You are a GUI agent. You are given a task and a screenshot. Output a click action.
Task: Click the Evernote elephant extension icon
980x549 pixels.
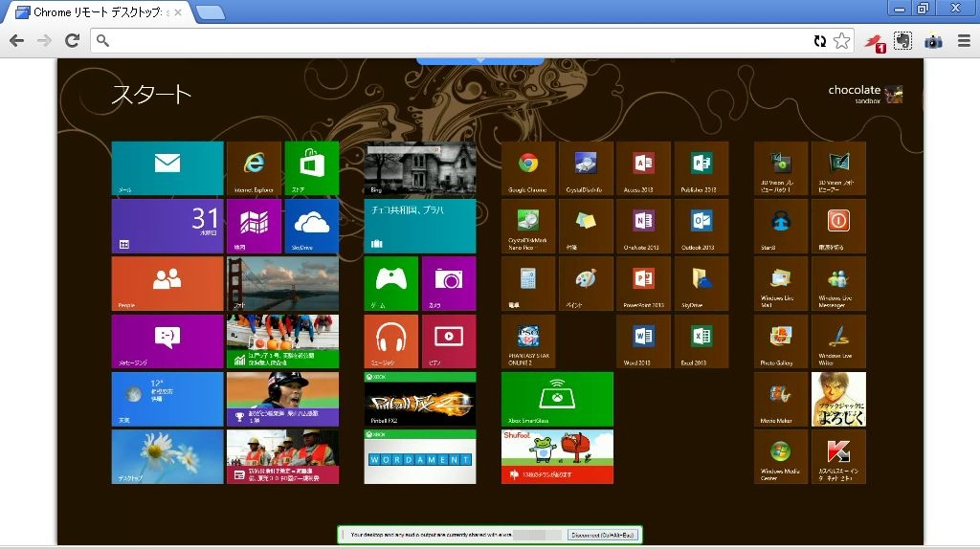(x=902, y=40)
